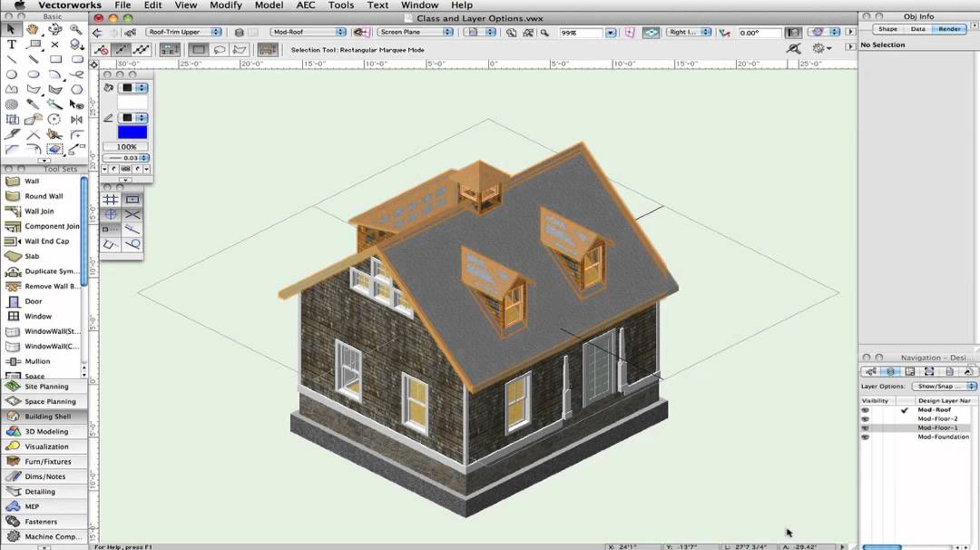
Task: Switch to Data tab in Obj Info
Action: click(x=917, y=29)
